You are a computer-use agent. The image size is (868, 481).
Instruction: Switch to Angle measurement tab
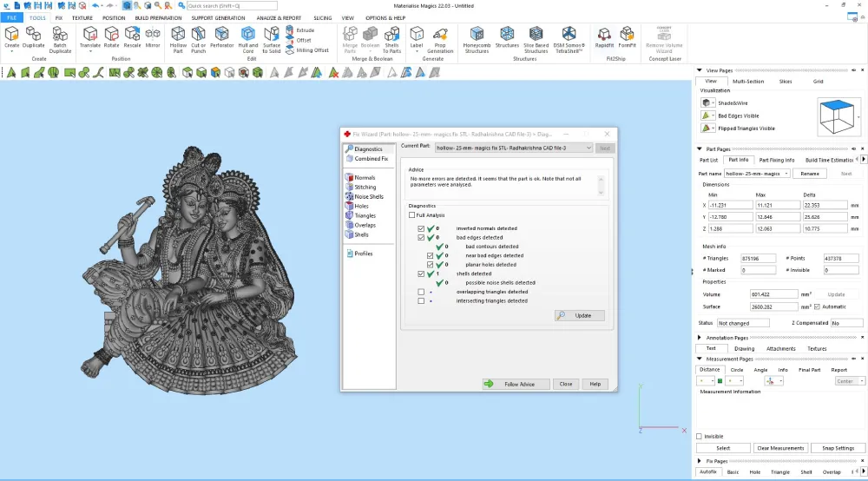tap(760, 370)
